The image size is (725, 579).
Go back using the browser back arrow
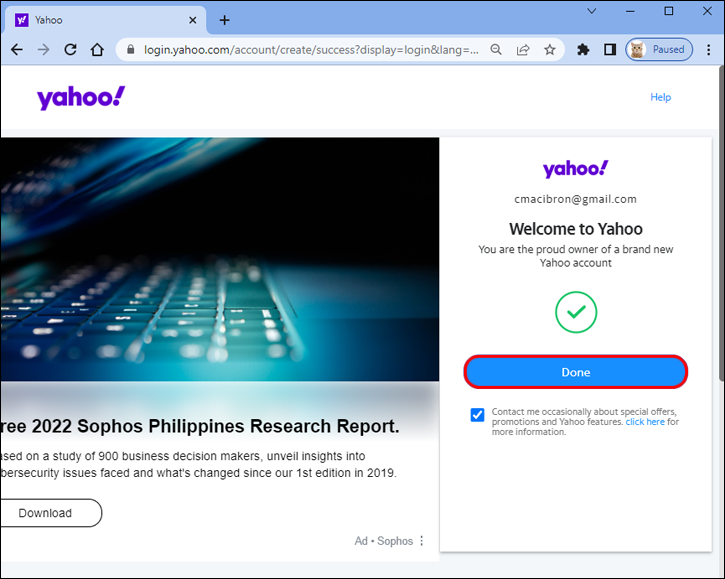pyautogui.click(x=17, y=49)
